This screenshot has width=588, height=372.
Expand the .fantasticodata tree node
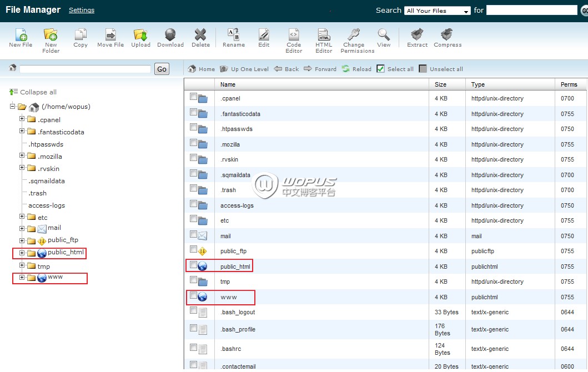(x=22, y=131)
